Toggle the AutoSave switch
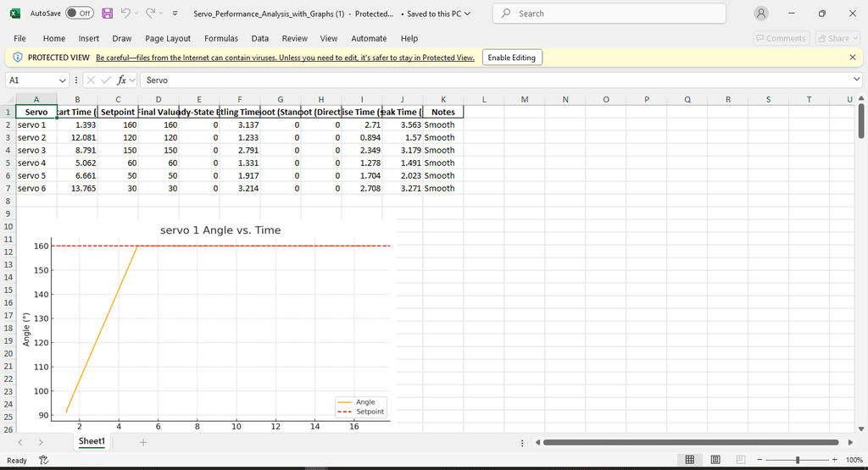Image resolution: width=868 pixels, height=470 pixels. 79,14
